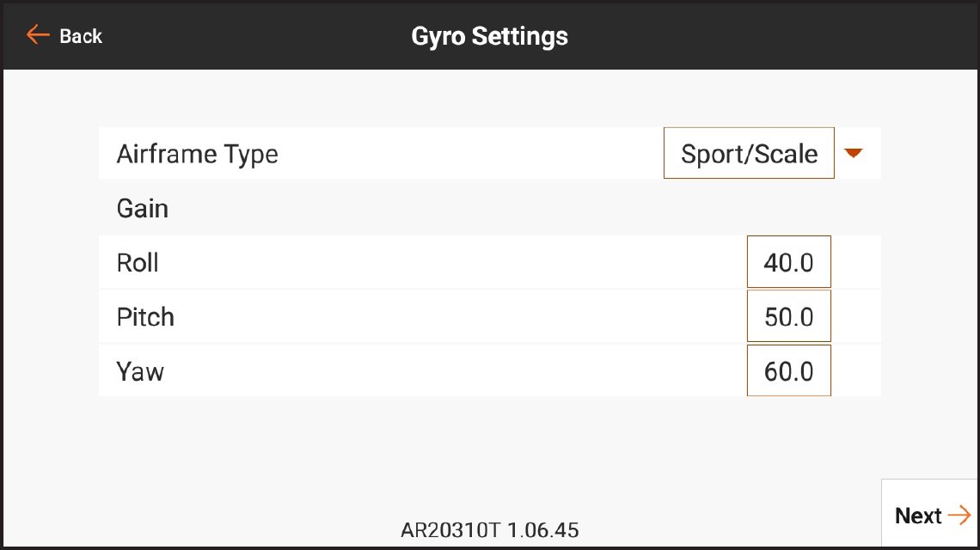Viewport: 980px width, 550px height.
Task: Click the Pitch gain value showing 50.0
Action: [788, 316]
